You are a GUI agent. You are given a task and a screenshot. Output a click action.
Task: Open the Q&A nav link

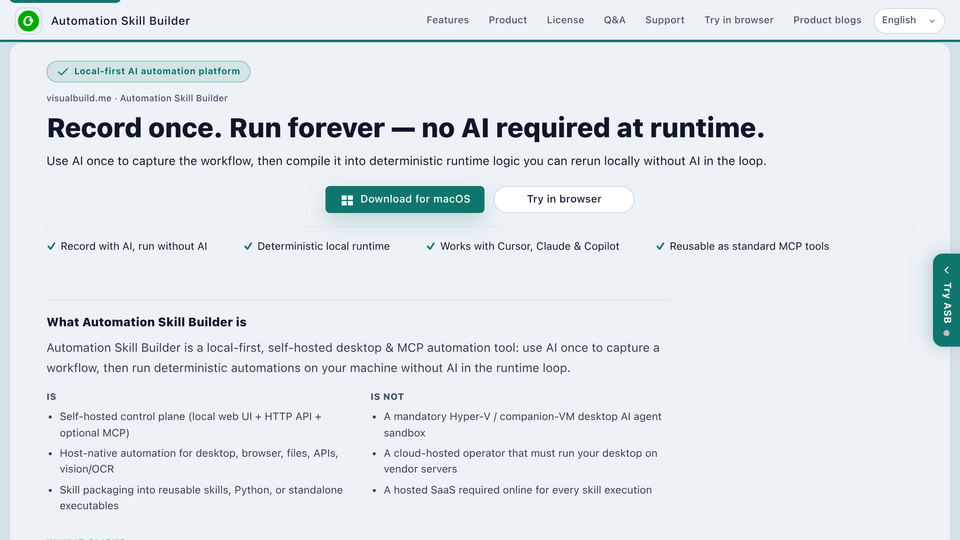(614, 20)
